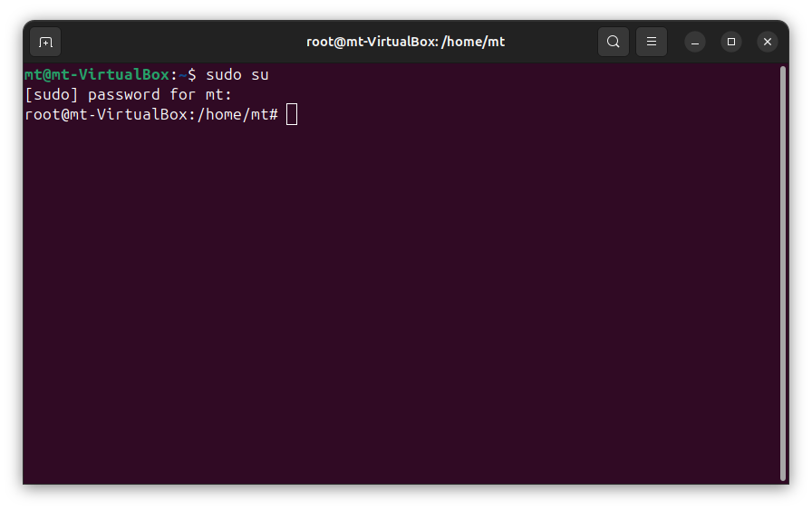Minimize the terminal window
Screen dimensions: 812x510
[695, 42]
